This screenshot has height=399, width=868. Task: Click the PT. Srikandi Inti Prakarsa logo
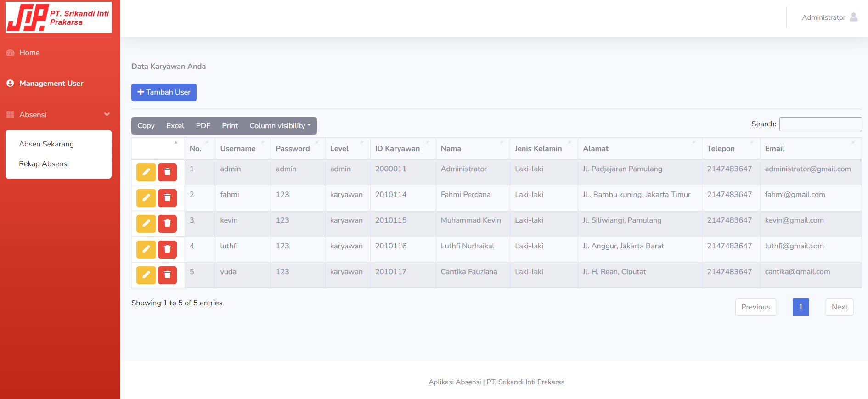click(58, 17)
